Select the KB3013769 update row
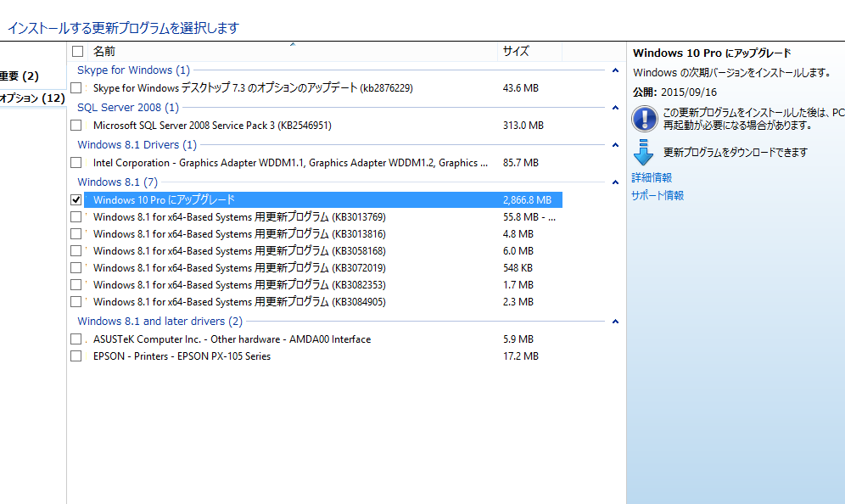This screenshot has width=845, height=504. [x=322, y=216]
